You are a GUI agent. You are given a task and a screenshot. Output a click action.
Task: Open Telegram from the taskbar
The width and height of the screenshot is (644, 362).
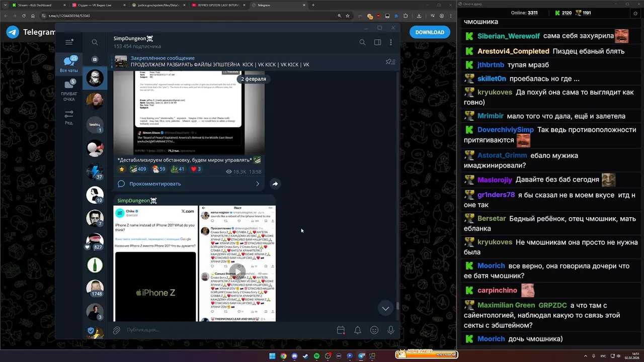click(x=361, y=356)
